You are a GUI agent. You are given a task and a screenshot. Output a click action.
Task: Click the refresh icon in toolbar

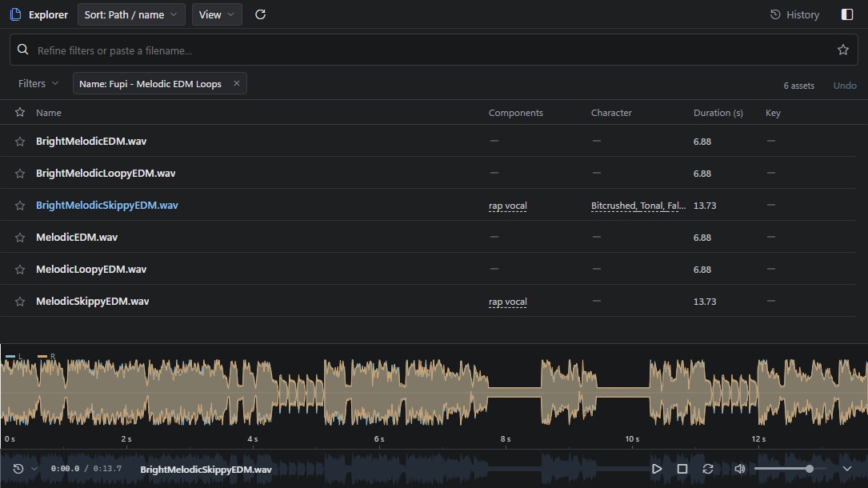point(260,14)
